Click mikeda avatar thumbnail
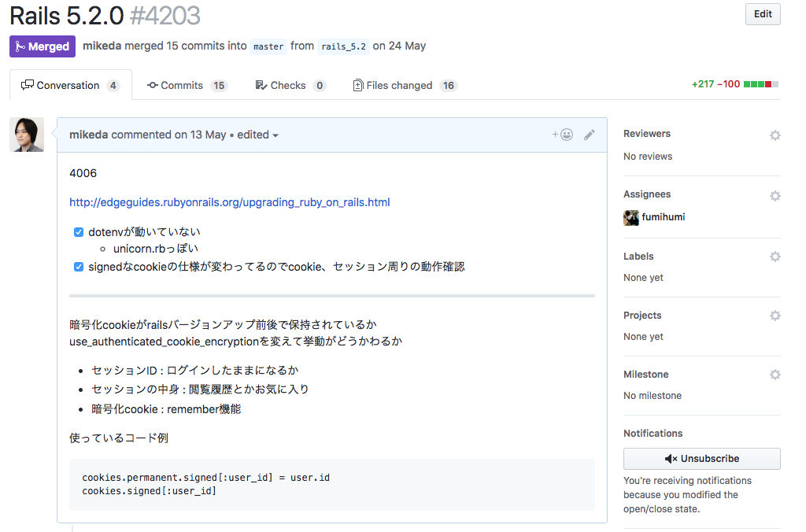This screenshot has width=806, height=532. tap(27, 135)
